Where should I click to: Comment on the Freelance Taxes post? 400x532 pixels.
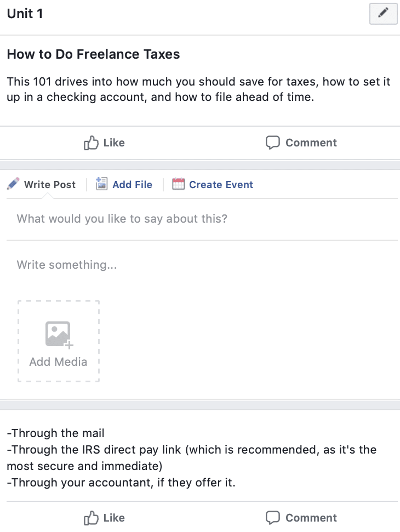tap(301, 143)
